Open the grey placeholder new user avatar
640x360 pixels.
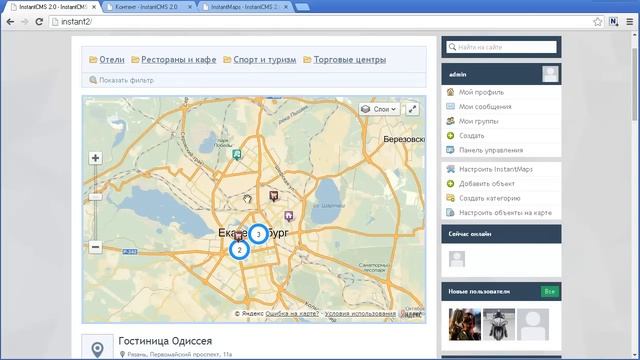(x=533, y=324)
